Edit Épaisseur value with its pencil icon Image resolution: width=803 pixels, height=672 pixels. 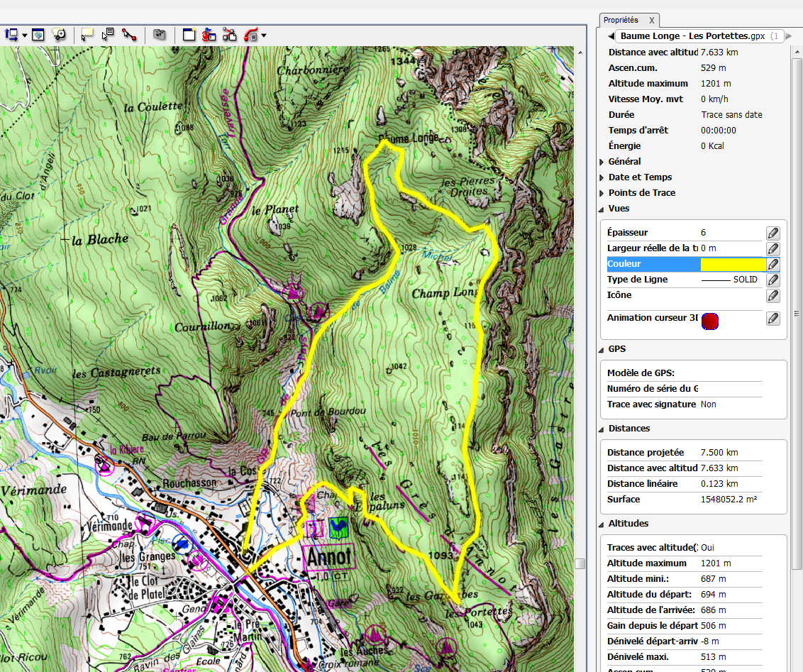[772, 233]
